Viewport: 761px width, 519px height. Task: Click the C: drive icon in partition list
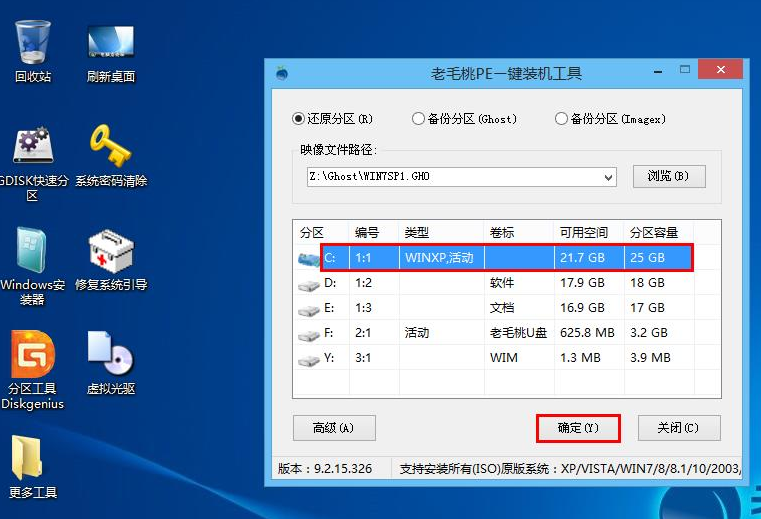point(308,259)
